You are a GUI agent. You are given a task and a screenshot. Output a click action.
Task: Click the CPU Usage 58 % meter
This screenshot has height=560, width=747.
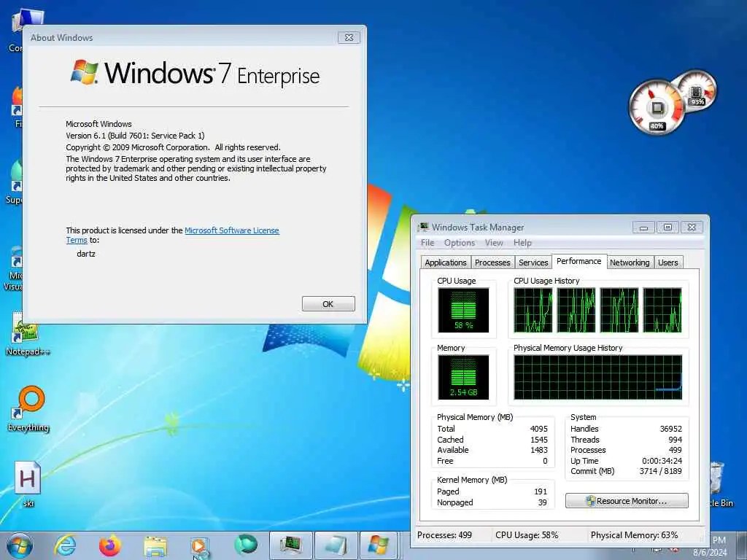coord(463,310)
